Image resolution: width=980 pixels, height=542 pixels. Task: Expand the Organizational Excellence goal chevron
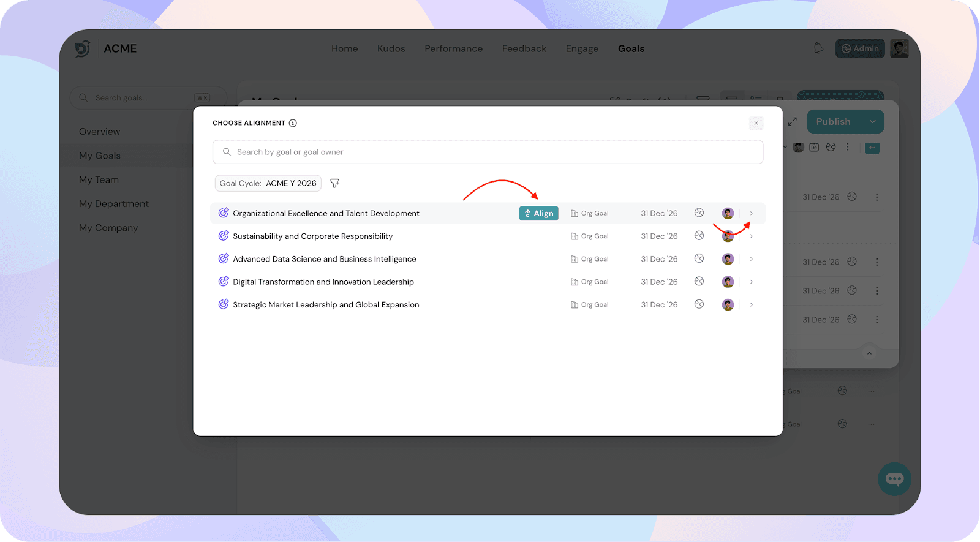tap(752, 213)
